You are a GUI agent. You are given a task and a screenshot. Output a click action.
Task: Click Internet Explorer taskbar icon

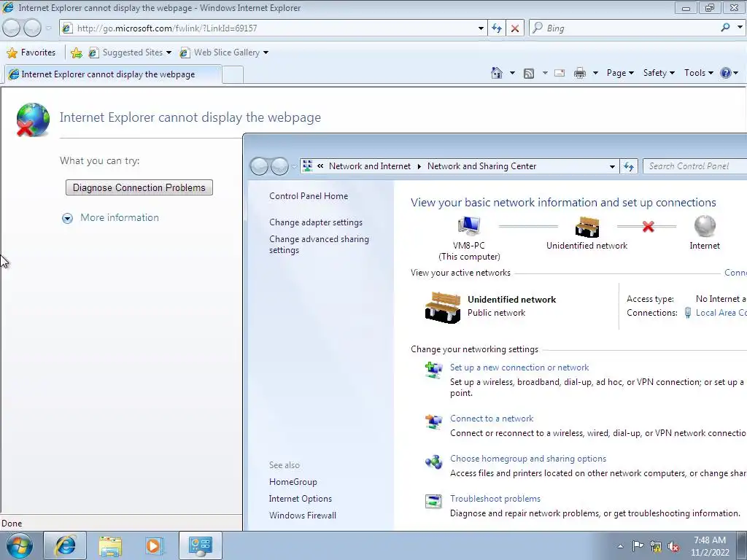(x=65, y=545)
